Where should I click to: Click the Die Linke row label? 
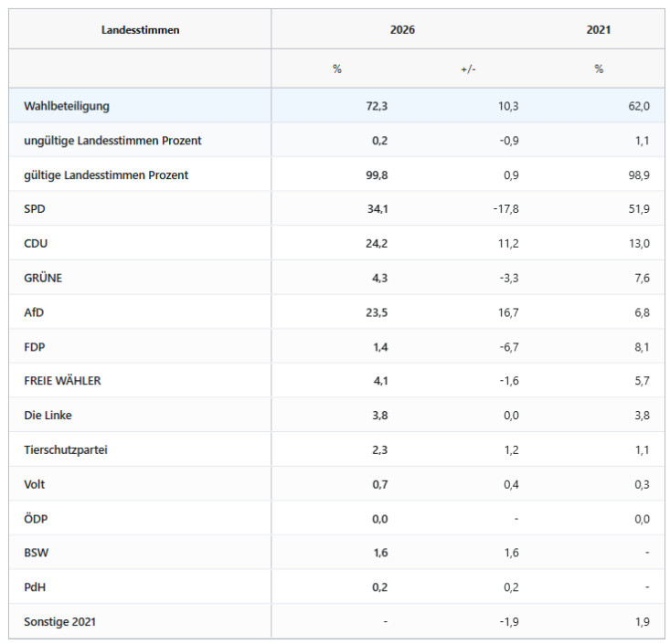(48, 416)
